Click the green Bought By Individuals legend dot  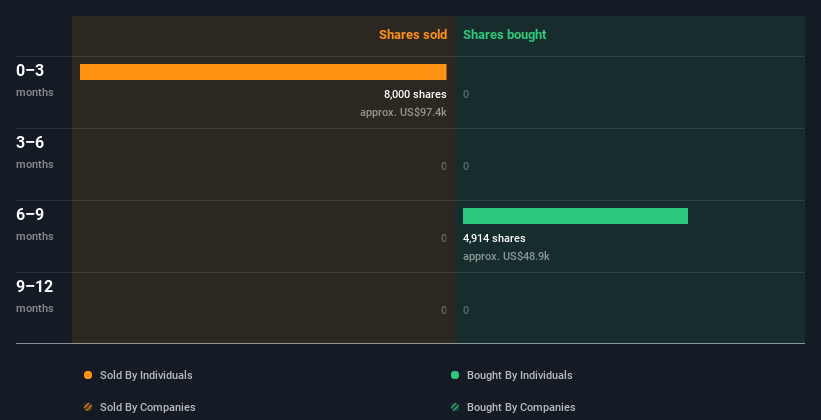[455, 375]
